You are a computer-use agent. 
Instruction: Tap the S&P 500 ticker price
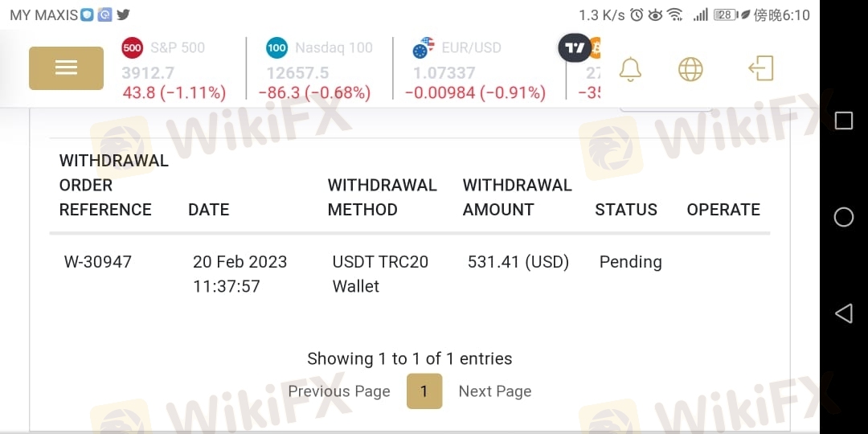[x=148, y=72]
